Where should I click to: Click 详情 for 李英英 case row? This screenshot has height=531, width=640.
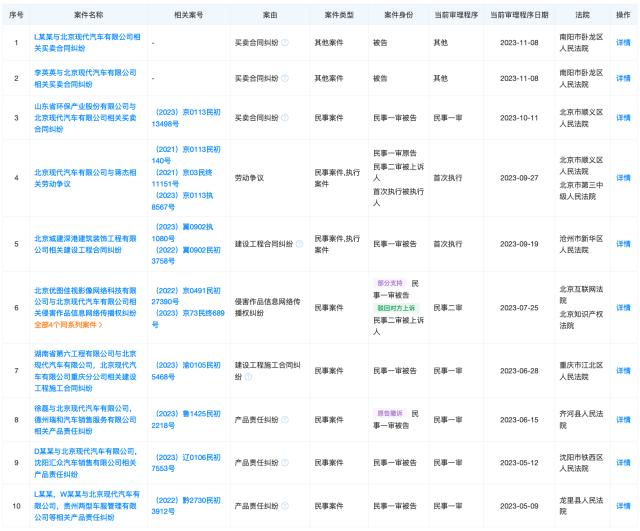point(623,78)
